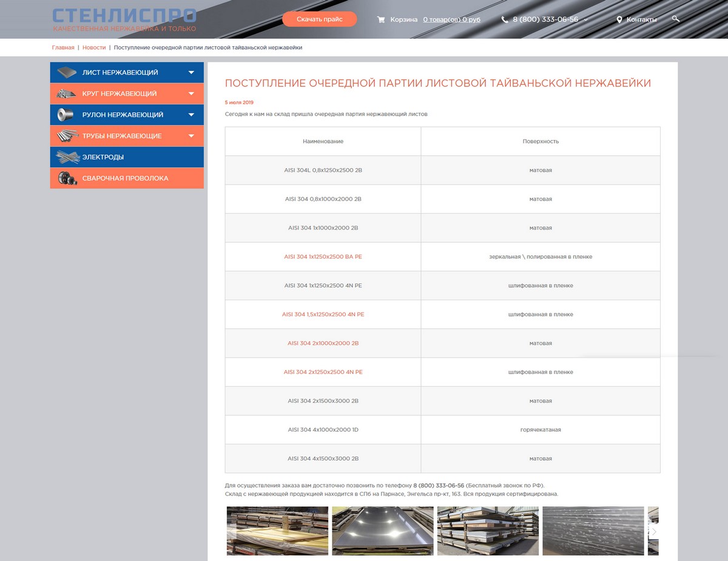Open the Новости breadcrumb link
Screen dimensions: 728x561
tap(94, 47)
